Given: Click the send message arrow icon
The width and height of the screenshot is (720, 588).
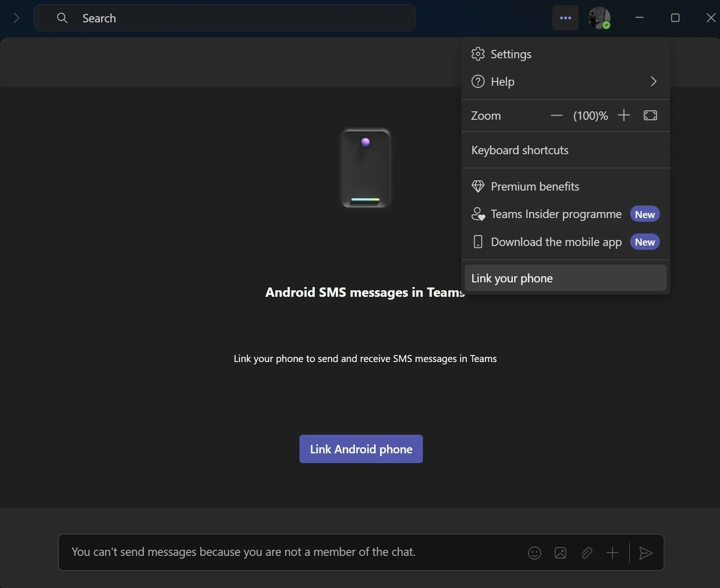Looking at the screenshot, I should click(x=645, y=553).
